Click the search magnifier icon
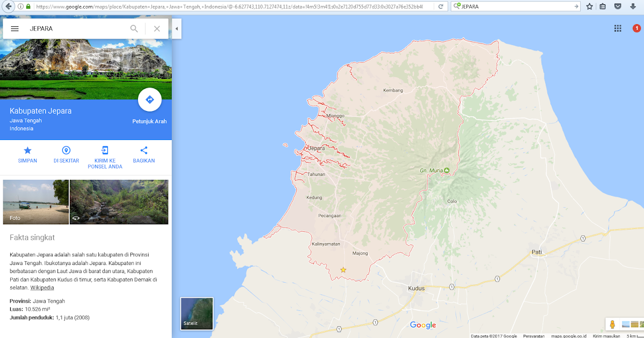This screenshot has width=644, height=338. pyautogui.click(x=134, y=28)
